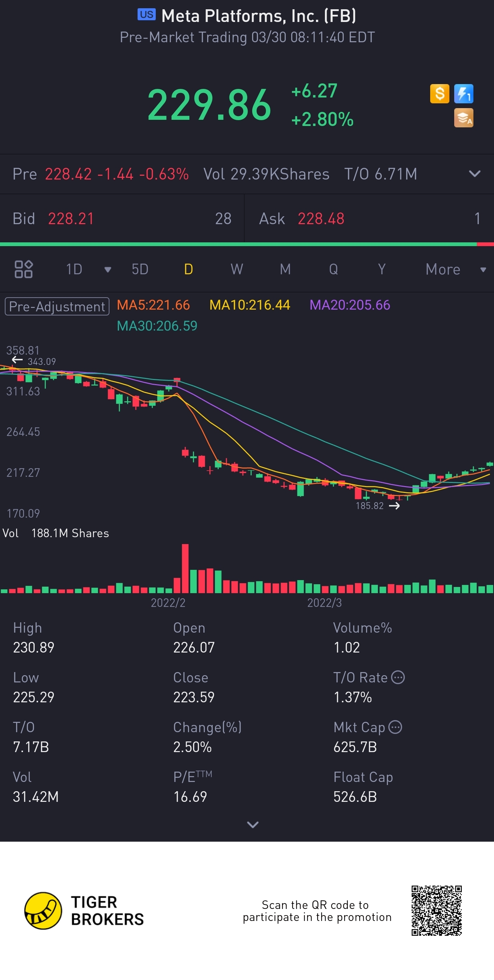Tap the Low 225.29 value
The image size is (494, 980).
click(34, 697)
